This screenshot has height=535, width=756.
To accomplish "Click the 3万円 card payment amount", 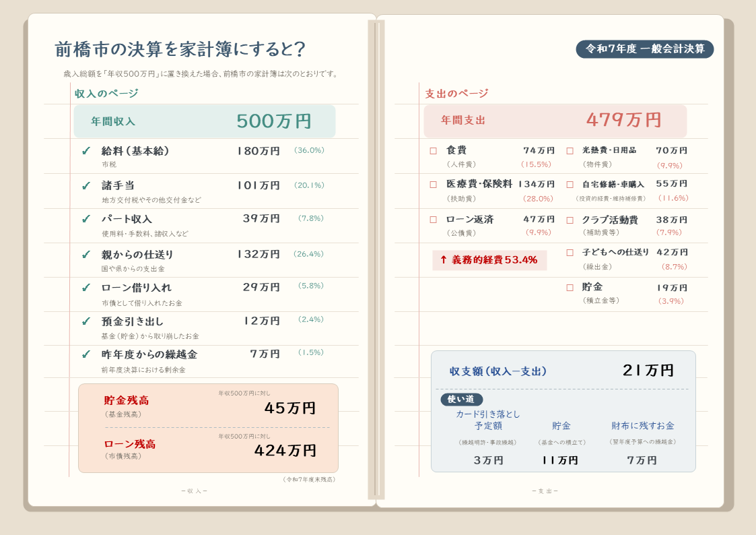I will point(488,460).
